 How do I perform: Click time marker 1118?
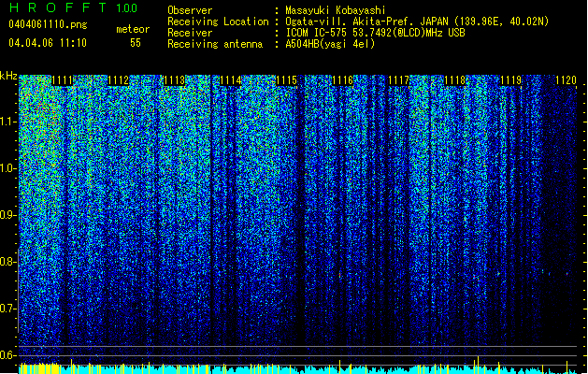(x=455, y=80)
